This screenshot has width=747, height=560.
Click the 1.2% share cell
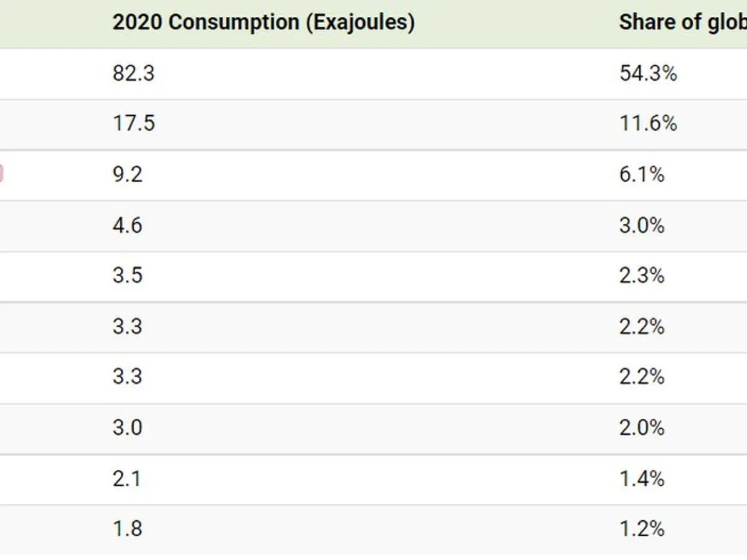[642, 529]
